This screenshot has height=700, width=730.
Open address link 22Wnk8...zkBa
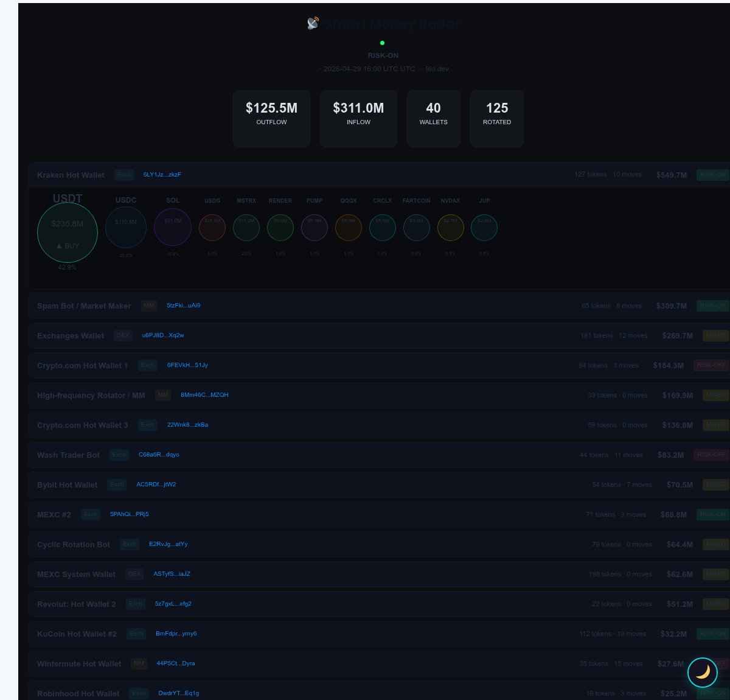[x=187, y=425]
